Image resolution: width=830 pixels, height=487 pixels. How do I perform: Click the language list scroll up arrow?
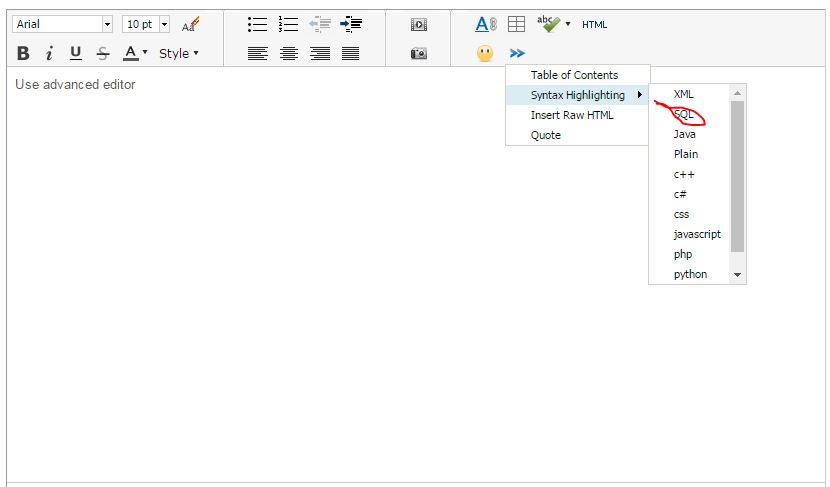737,93
